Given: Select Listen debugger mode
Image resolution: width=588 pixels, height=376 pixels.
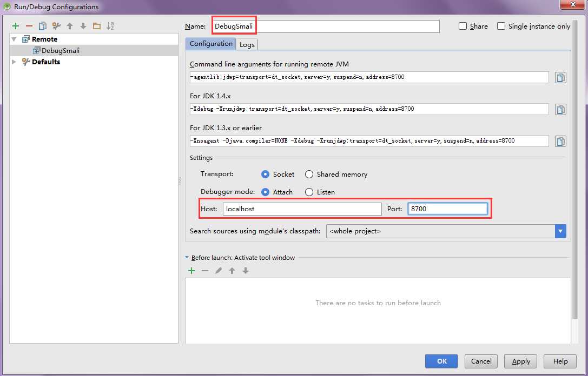Looking at the screenshot, I should point(309,192).
